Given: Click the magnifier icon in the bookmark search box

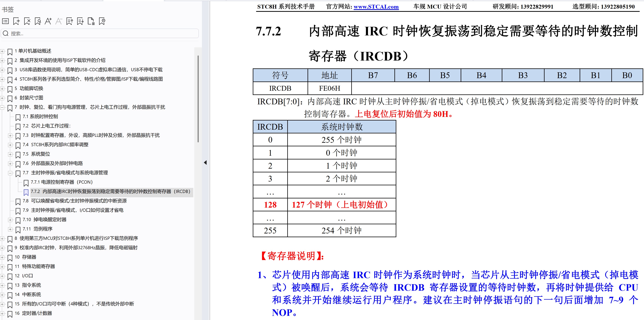Looking at the screenshot, I should click(6, 34).
